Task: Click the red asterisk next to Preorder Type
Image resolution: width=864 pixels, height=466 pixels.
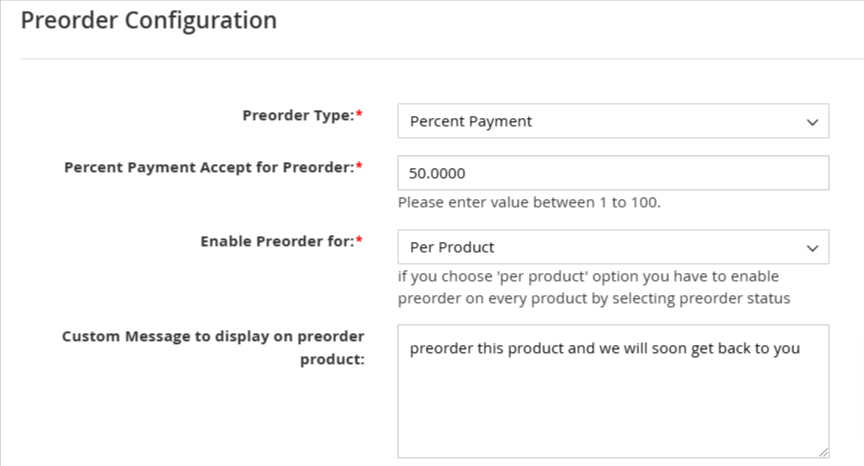Action: [x=359, y=115]
